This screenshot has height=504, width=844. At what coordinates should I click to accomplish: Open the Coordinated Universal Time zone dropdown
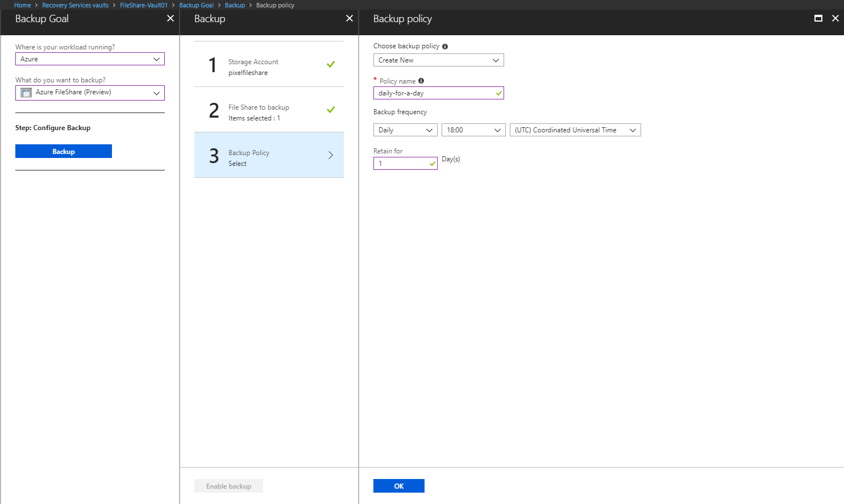click(575, 130)
